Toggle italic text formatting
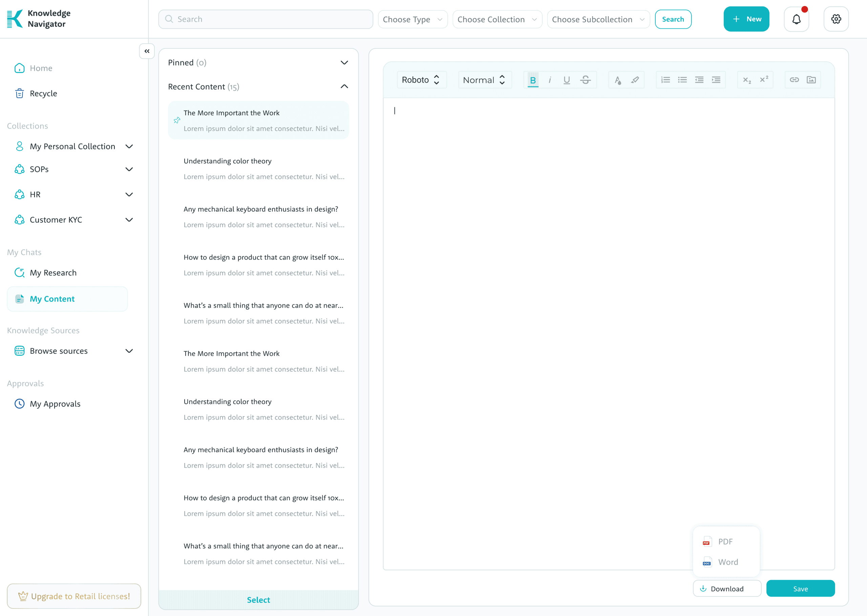Viewport: 867px width, 616px height. [x=550, y=80]
